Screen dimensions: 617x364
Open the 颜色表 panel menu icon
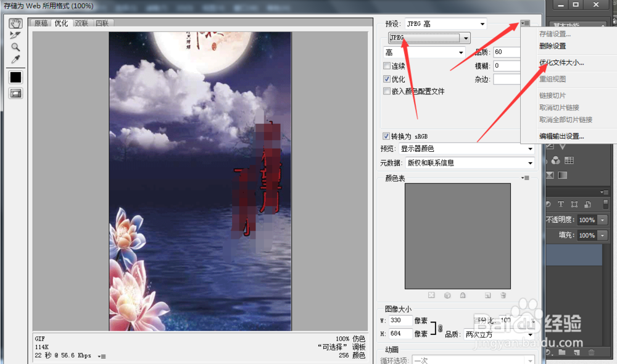click(525, 178)
